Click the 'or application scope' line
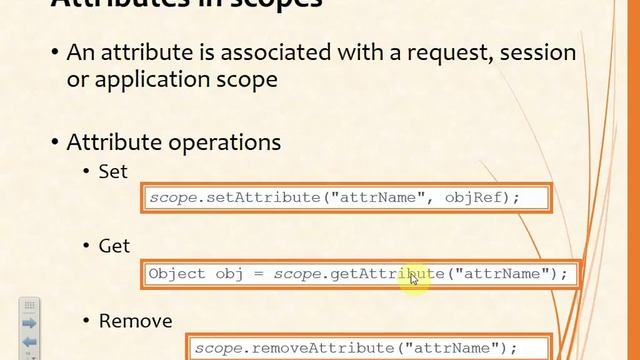640x360 pixels. tap(172, 79)
